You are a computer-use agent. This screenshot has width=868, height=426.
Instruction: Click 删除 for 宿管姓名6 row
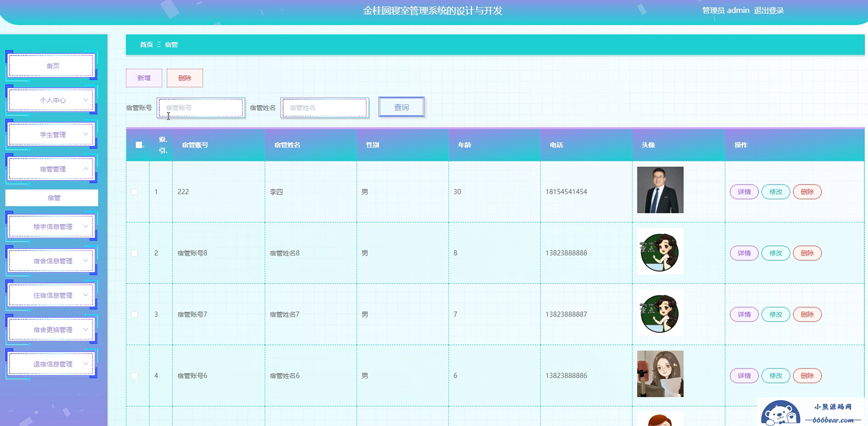pyautogui.click(x=807, y=376)
